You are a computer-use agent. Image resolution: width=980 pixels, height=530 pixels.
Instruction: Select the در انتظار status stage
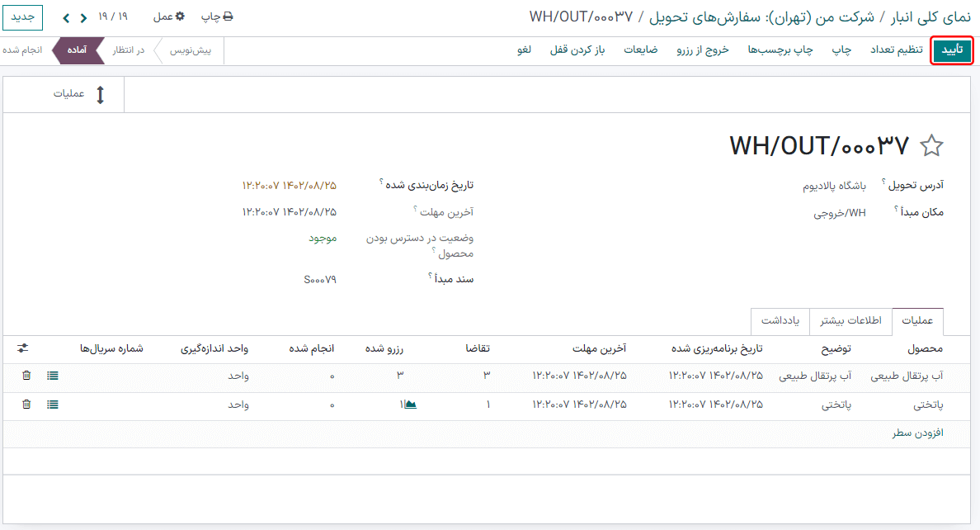128,50
